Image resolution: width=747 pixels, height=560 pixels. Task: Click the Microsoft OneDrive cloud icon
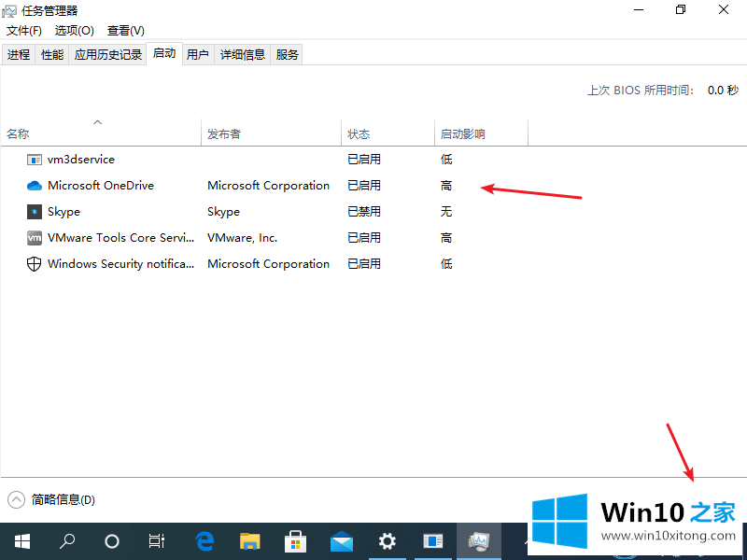click(35, 185)
